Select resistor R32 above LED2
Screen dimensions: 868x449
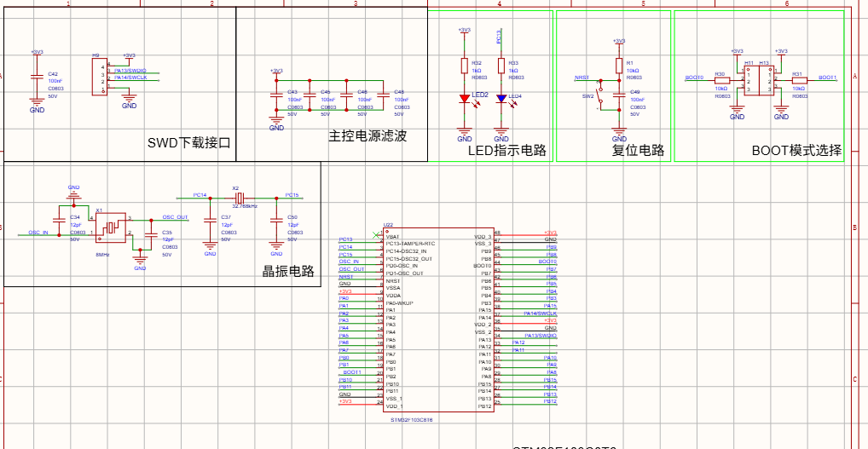tap(465, 66)
